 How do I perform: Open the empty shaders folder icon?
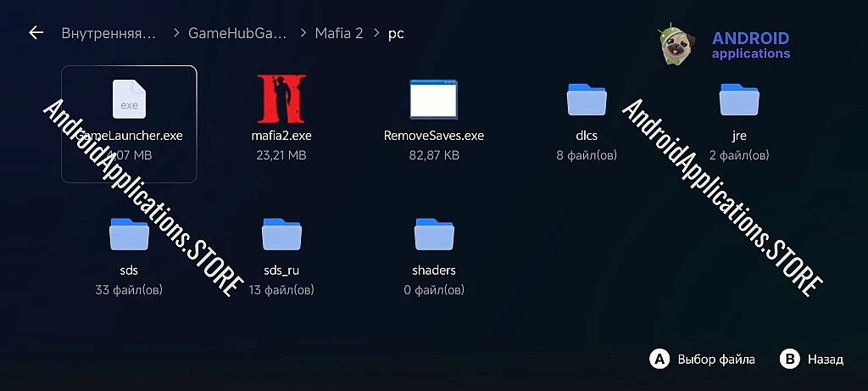(433, 234)
